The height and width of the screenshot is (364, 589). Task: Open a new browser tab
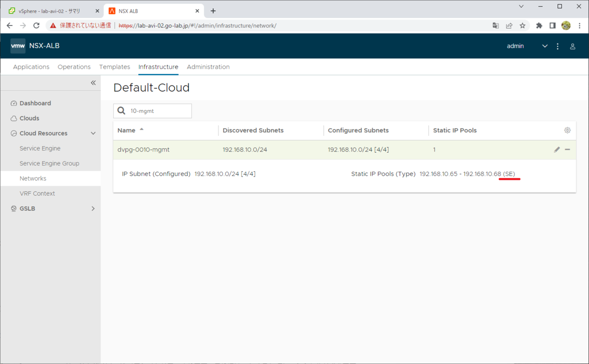pyautogui.click(x=213, y=11)
